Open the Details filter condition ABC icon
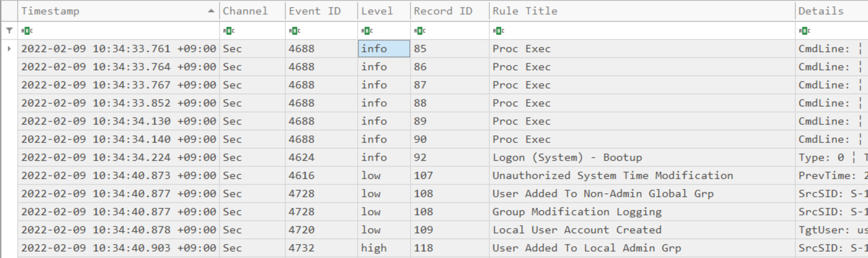The width and height of the screenshot is (868, 258). pyautogui.click(x=804, y=31)
